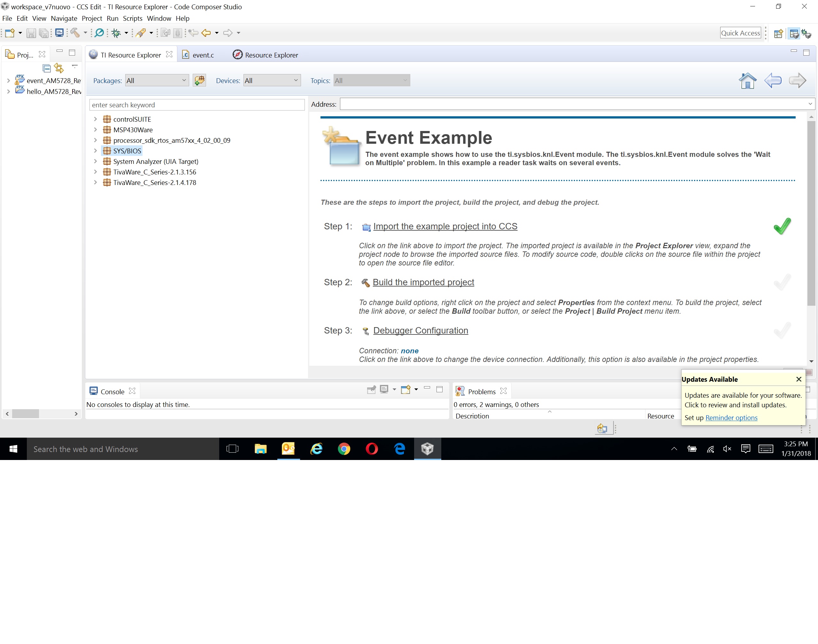The height and width of the screenshot is (644, 818).
Task: Open the CCS Debug perspective icon
Action: (806, 34)
